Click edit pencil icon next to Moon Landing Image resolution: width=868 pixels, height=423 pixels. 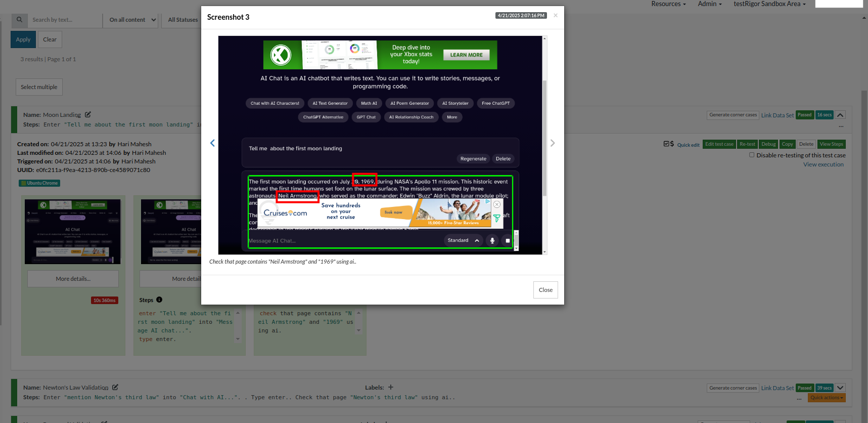tap(88, 115)
